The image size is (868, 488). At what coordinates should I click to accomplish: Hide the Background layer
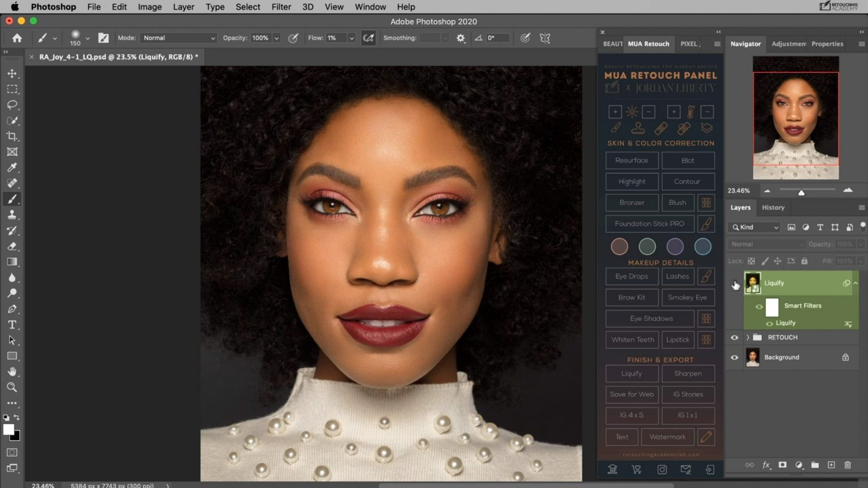pos(734,357)
